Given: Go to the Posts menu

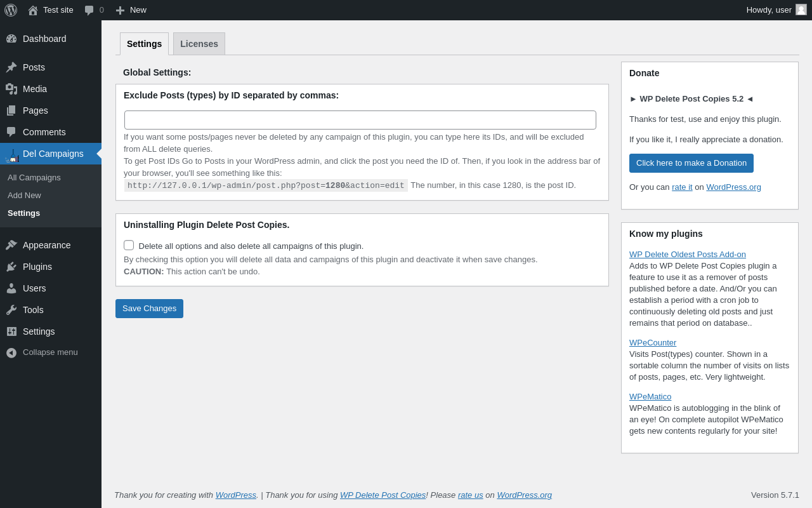Looking at the screenshot, I should (x=34, y=67).
